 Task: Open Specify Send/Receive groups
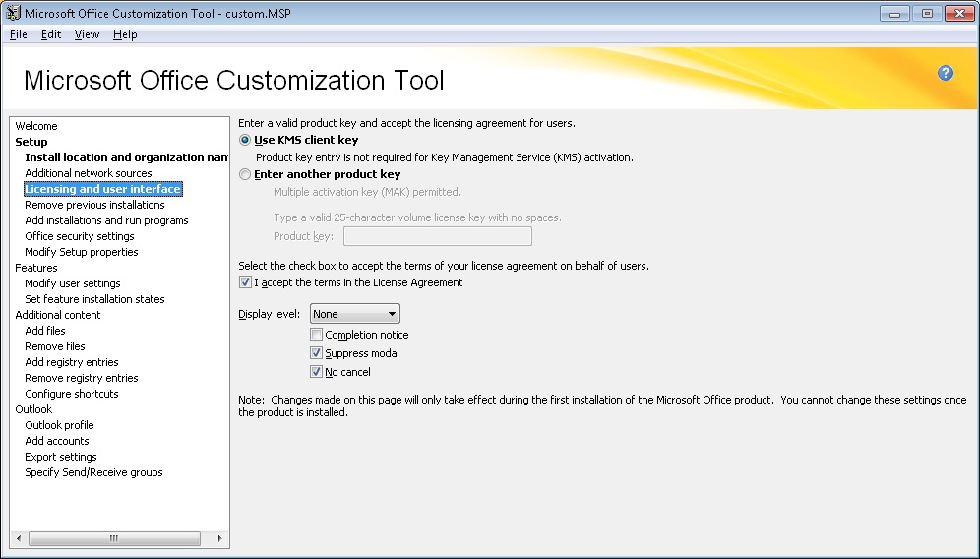(x=93, y=472)
